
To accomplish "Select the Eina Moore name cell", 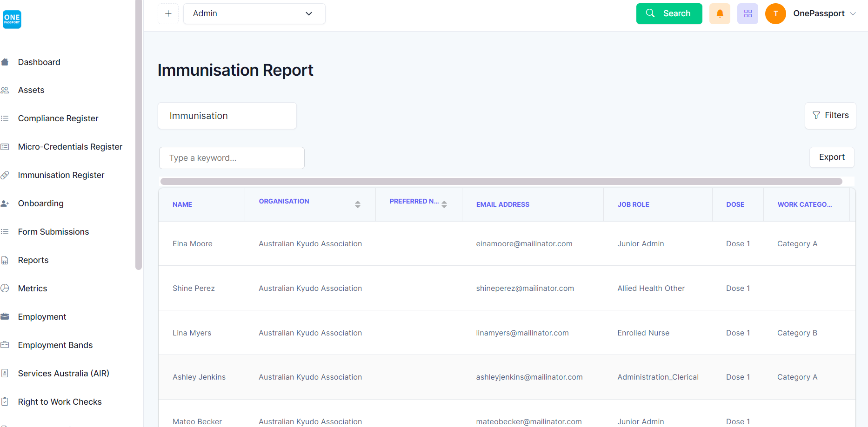I will click(193, 244).
